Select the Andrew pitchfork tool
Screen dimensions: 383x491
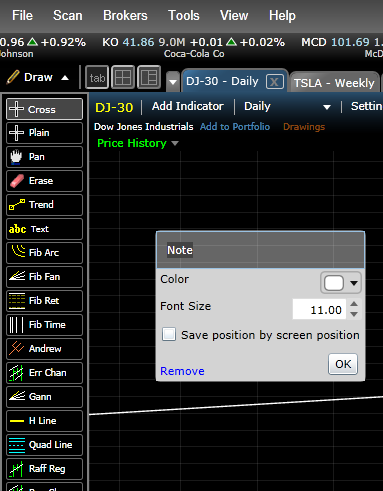pos(44,349)
